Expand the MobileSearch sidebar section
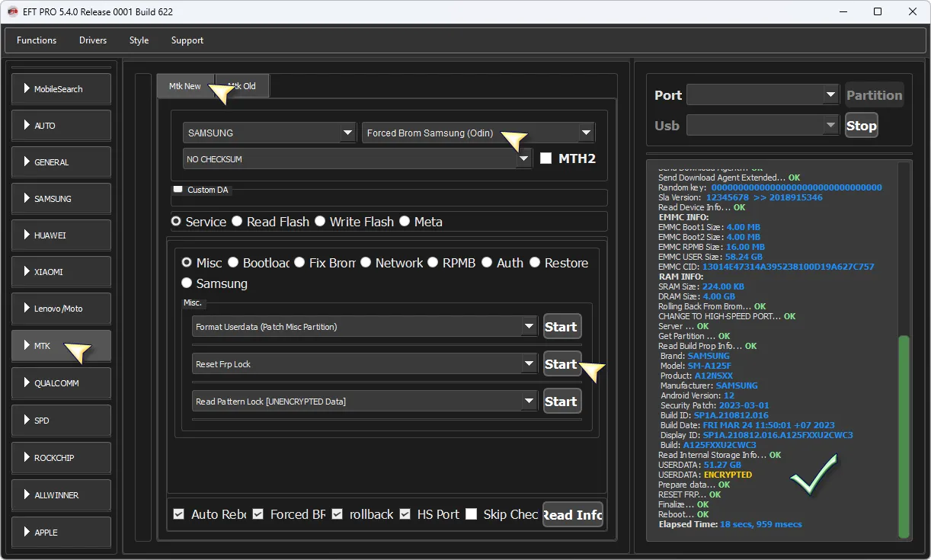The height and width of the screenshot is (560, 931). coord(61,89)
